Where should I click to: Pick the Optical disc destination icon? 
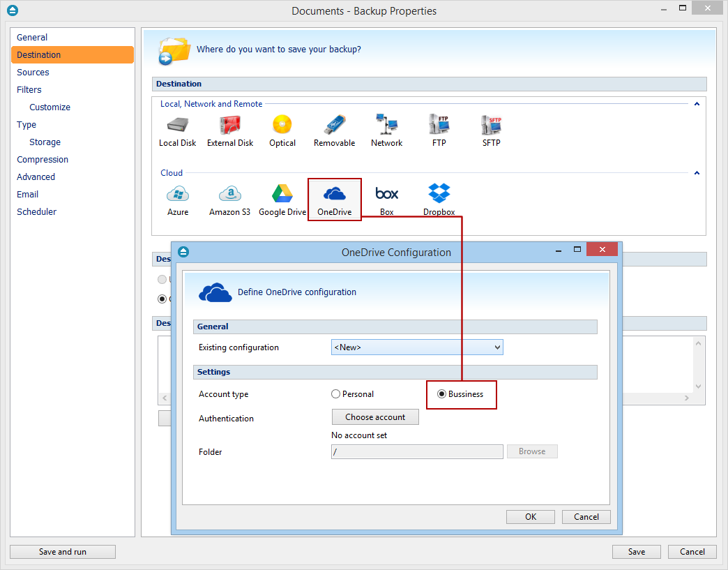(x=282, y=131)
